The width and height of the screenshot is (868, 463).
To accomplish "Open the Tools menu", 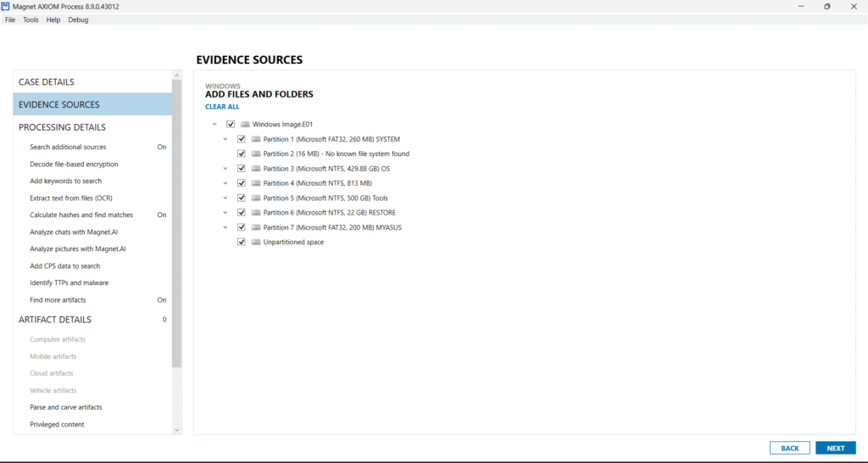I will [31, 20].
